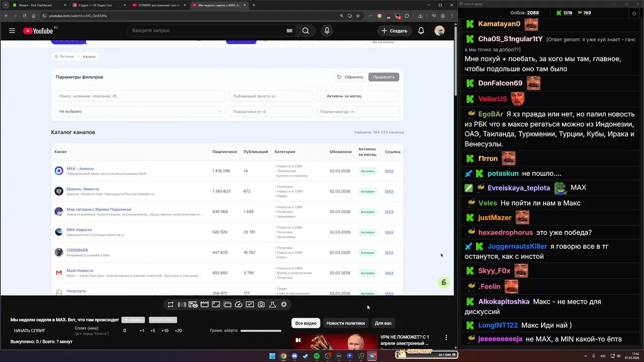Click the broadcast signal icon in the overlay toolbar
The width and height of the screenshot is (644, 362).
(182, 305)
